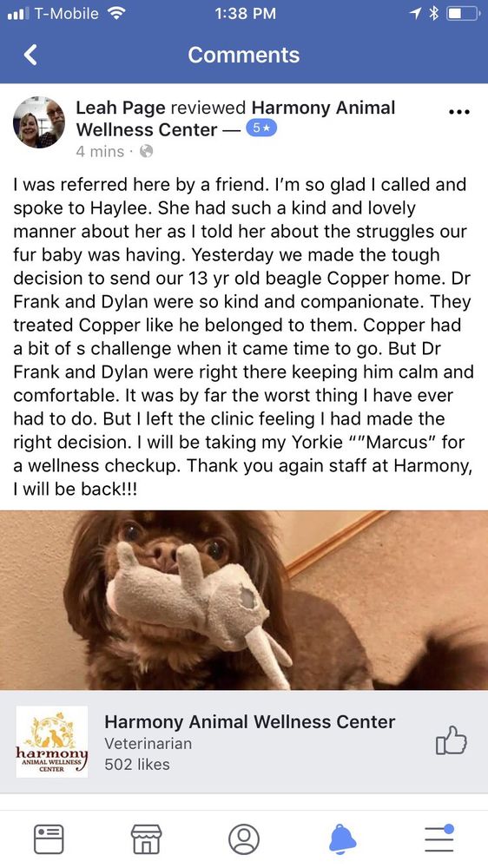This screenshot has height=868, width=488.
Task: Open Harmony Animal Wellness Center page card
Action: click(244, 741)
